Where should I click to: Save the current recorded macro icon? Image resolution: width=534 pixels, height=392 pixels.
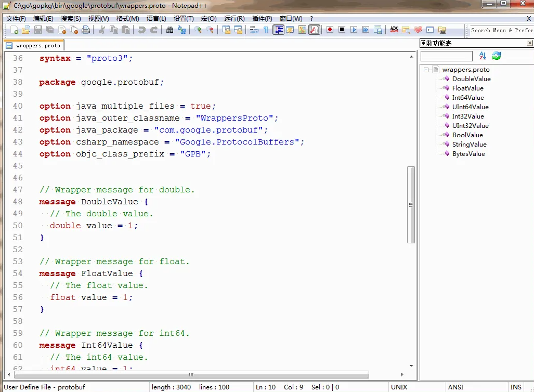pos(378,30)
